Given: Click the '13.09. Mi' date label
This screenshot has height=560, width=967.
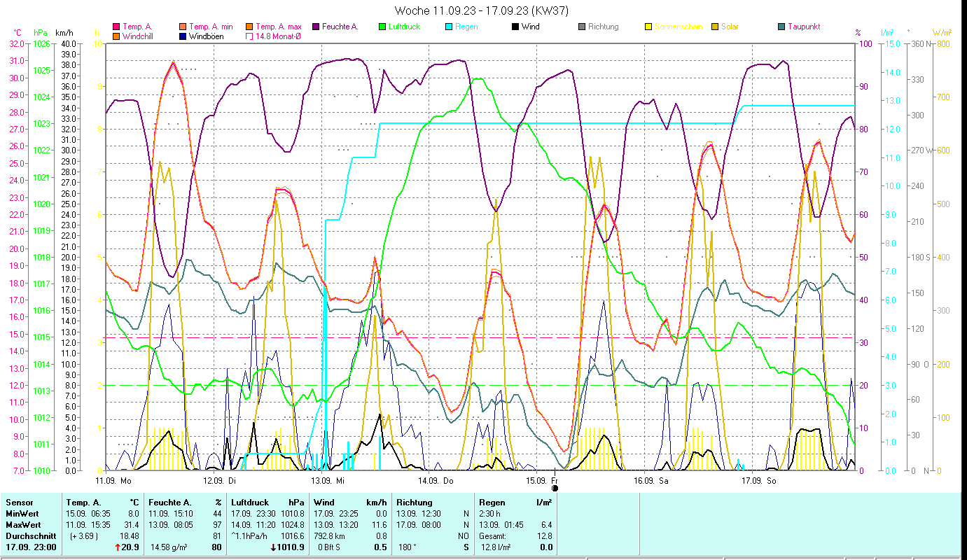Looking at the screenshot, I should tap(328, 481).
